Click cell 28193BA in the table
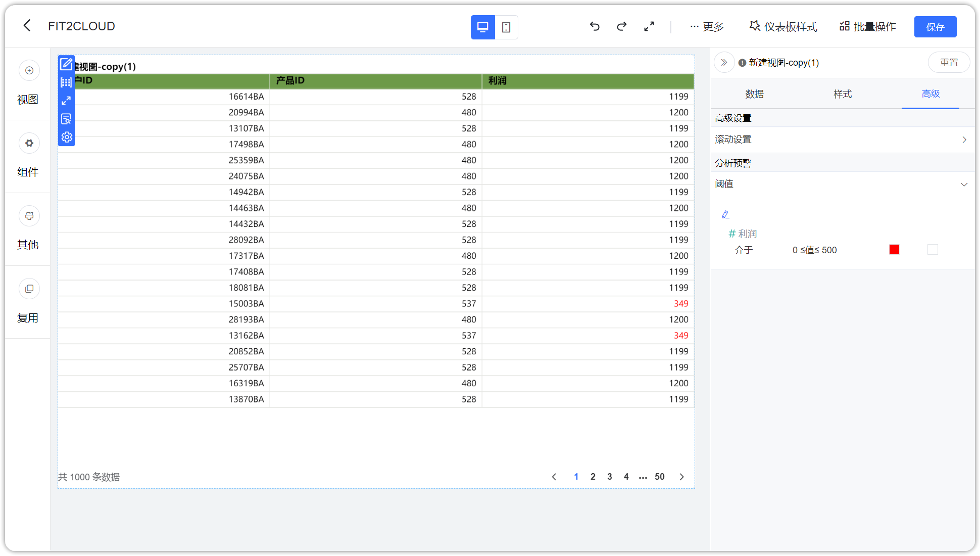 246,319
